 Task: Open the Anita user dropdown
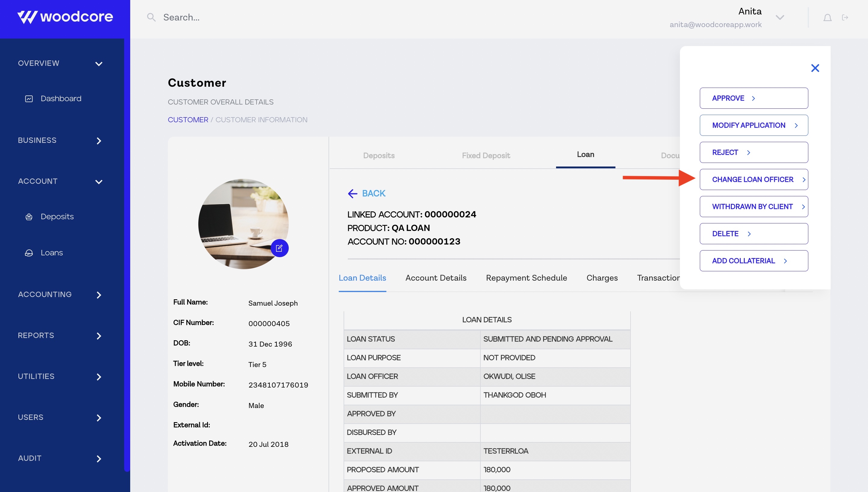(780, 17)
